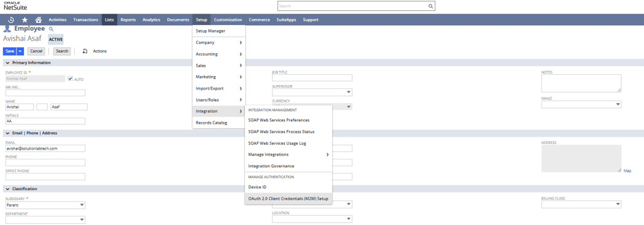Collapse the Primary Information section

click(x=7, y=63)
